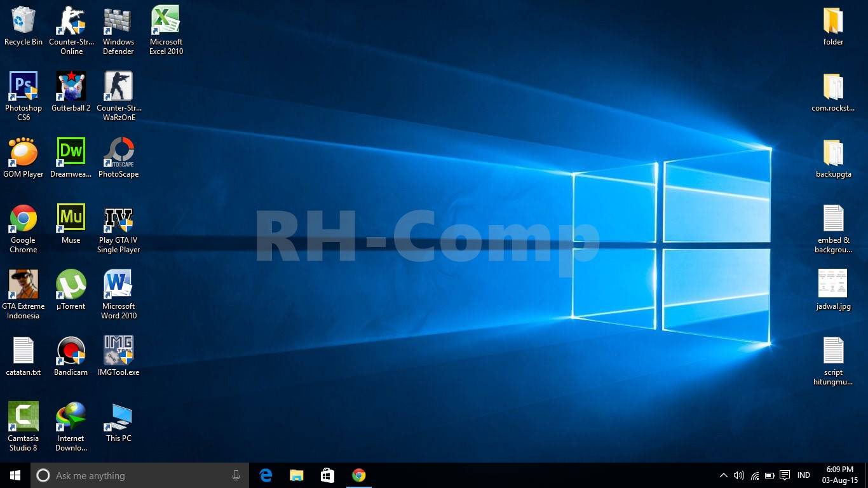Select Photoshop CS6 desktop shortcut
This screenshot has height=488, width=868.
[x=24, y=97]
